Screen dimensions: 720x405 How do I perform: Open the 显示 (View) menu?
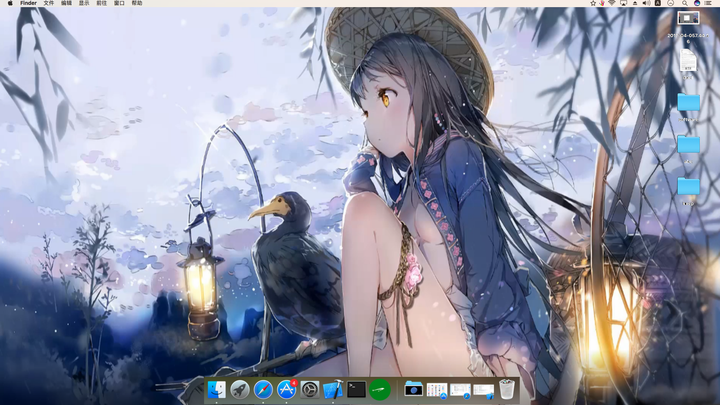[84, 3]
